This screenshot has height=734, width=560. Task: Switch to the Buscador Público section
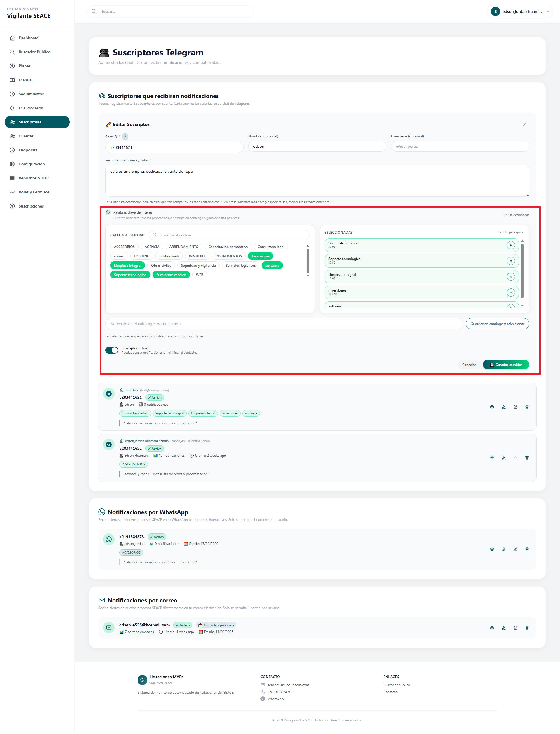click(x=34, y=52)
